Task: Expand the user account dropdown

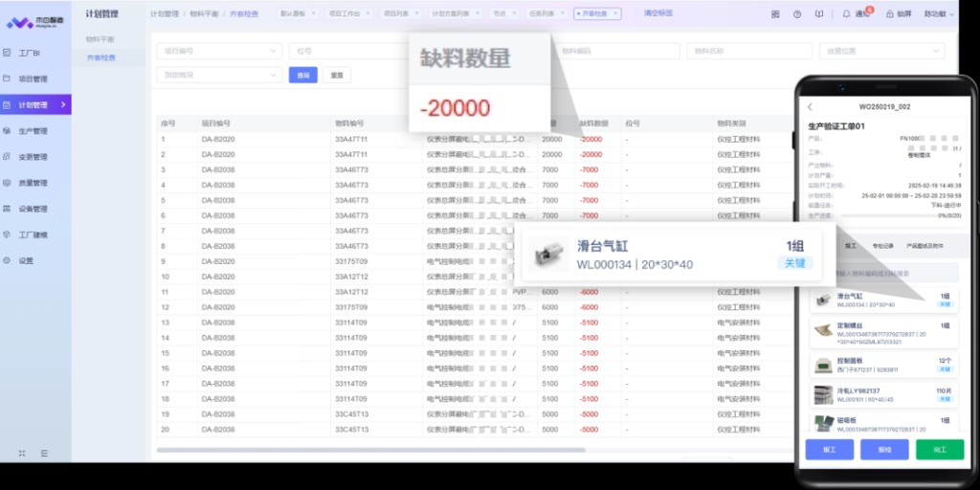Action: [940, 13]
